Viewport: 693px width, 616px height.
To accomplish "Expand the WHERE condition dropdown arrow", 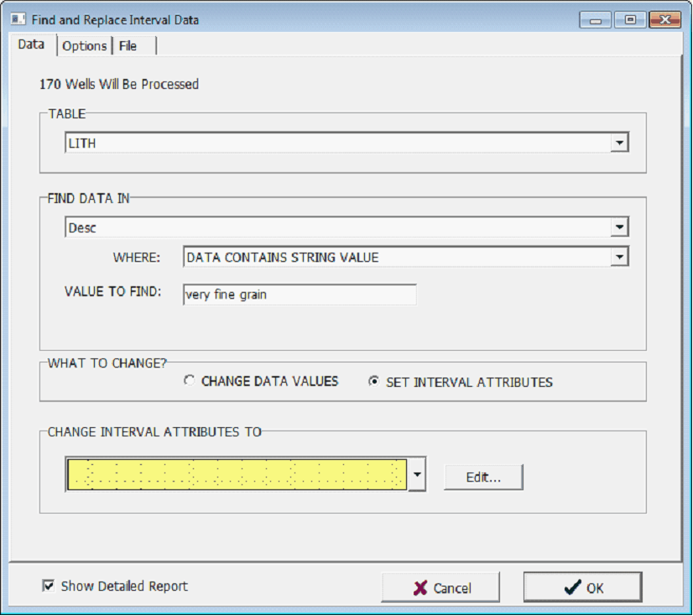I will (619, 257).
